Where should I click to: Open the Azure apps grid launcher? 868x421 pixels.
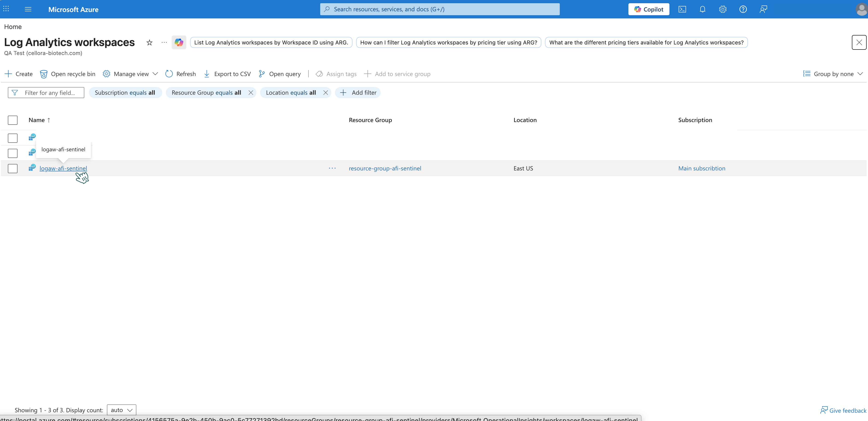coord(6,9)
